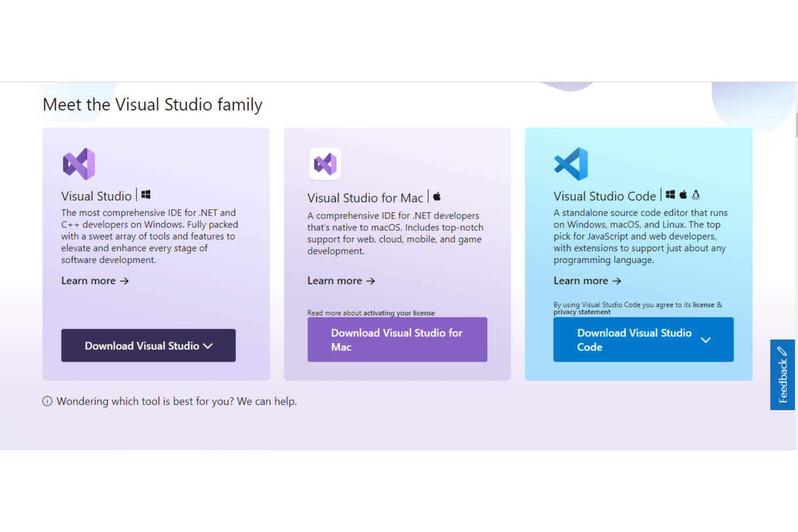Click the Apple icon on Visual Studio Code card
The height and width of the screenshot is (532, 798).
pos(684,194)
